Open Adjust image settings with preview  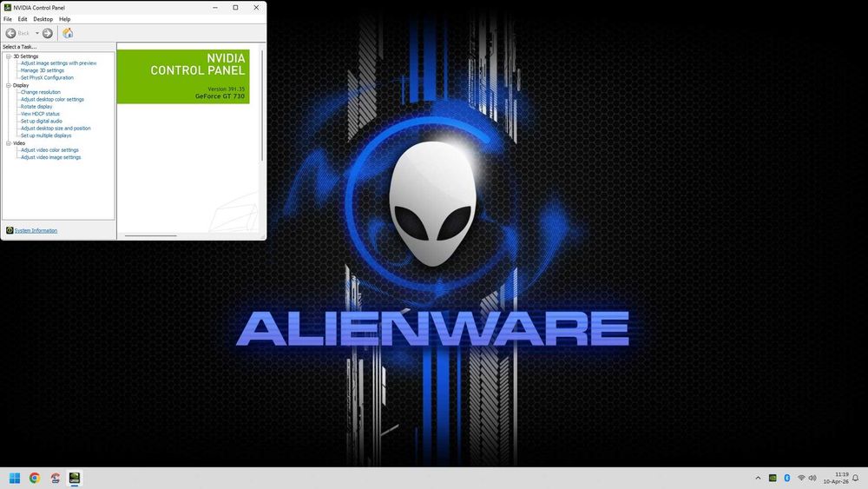pos(59,63)
